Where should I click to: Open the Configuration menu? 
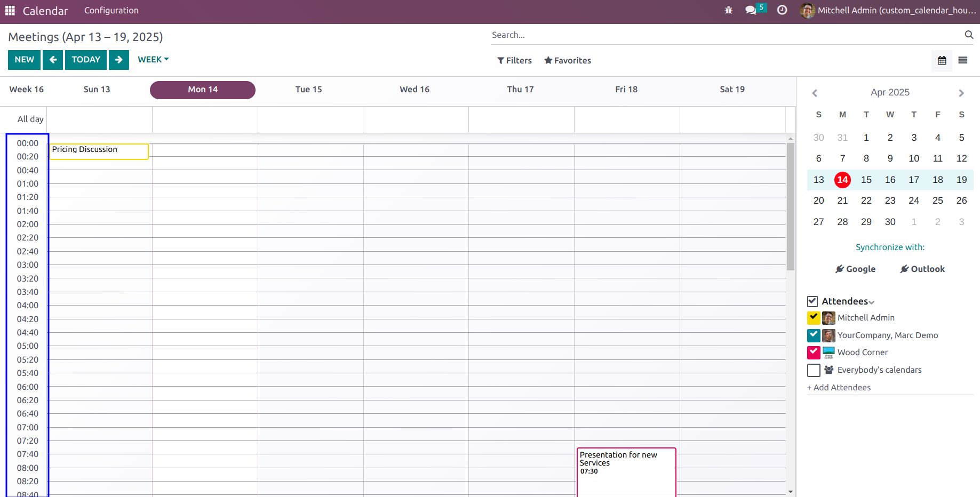[111, 11]
